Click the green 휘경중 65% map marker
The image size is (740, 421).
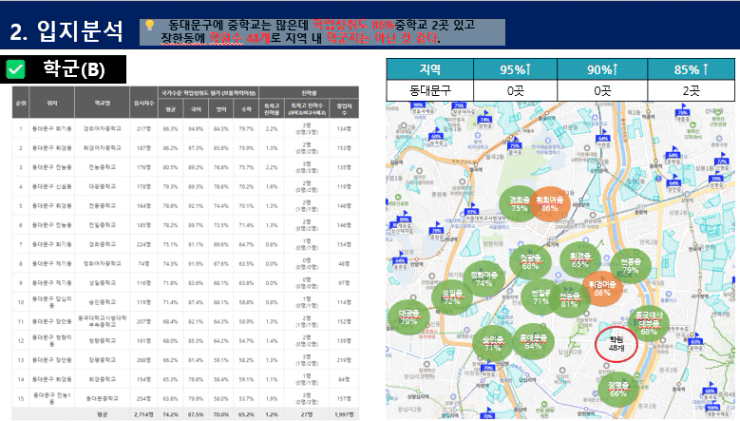pos(580,260)
